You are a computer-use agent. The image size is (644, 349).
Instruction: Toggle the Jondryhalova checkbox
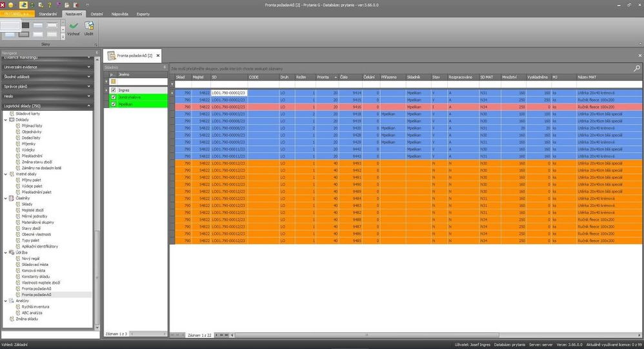click(x=114, y=97)
